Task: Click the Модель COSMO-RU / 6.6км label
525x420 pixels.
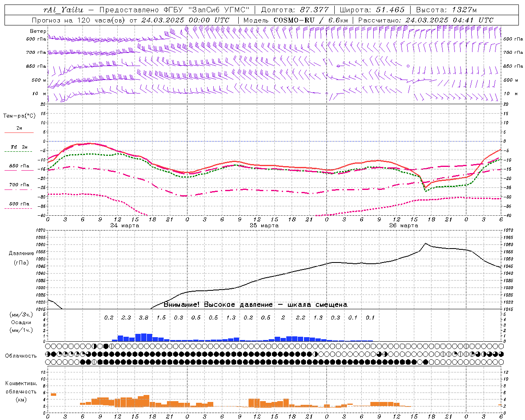Action: (296, 20)
